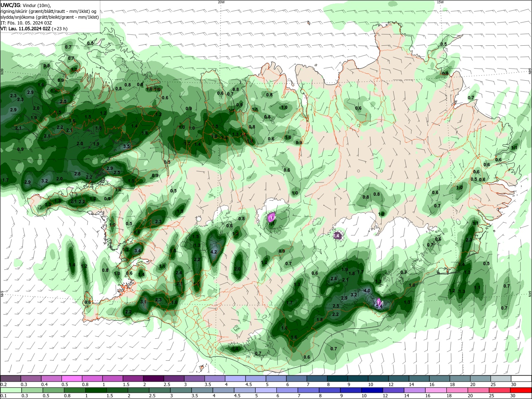532x399 pixels.
Task: Click the '14' label in the upper legend
Action: point(411,384)
